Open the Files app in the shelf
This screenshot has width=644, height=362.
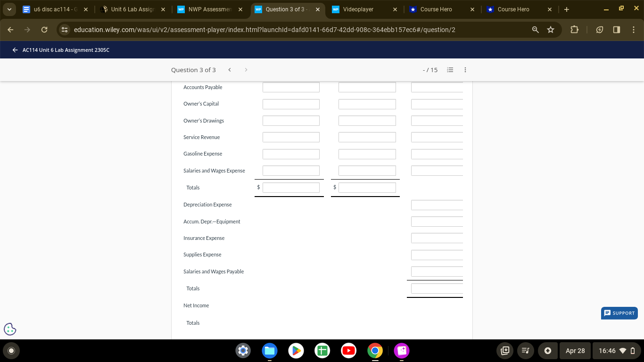click(x=269, y=350)
